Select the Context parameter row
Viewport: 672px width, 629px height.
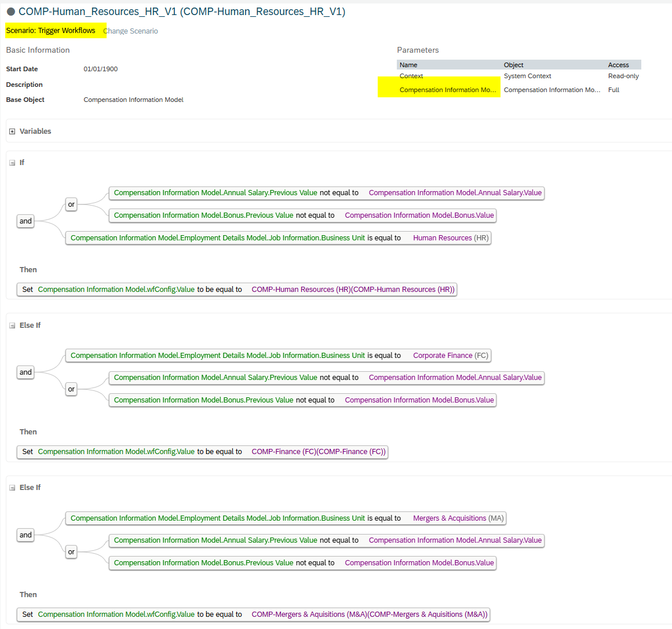tap(411, 76)
